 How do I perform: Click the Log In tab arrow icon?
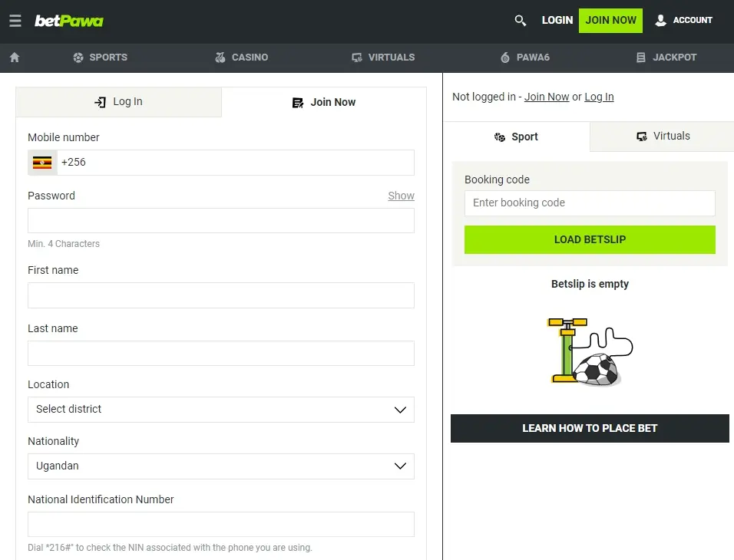[100, 102]
